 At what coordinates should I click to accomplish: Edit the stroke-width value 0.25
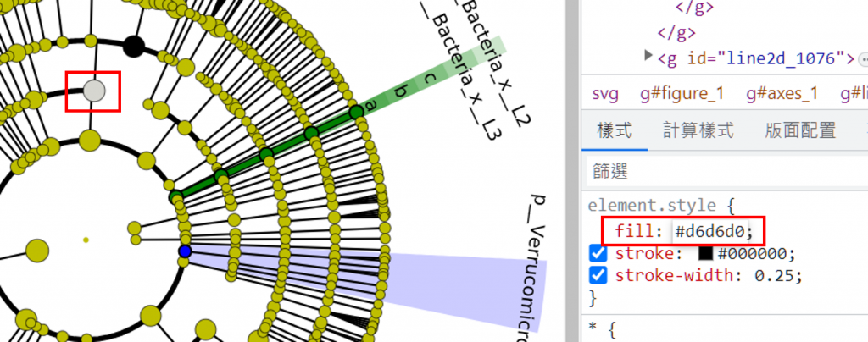(775, 274)
